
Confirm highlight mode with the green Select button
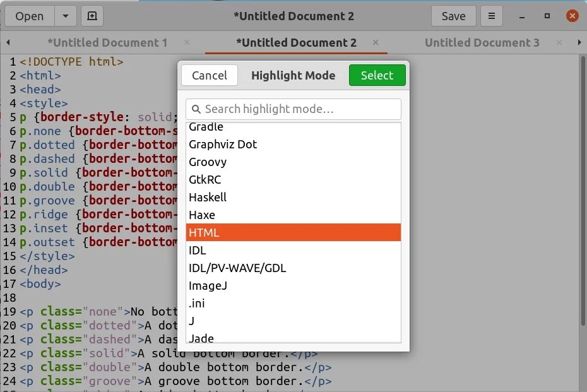(377, 74)
